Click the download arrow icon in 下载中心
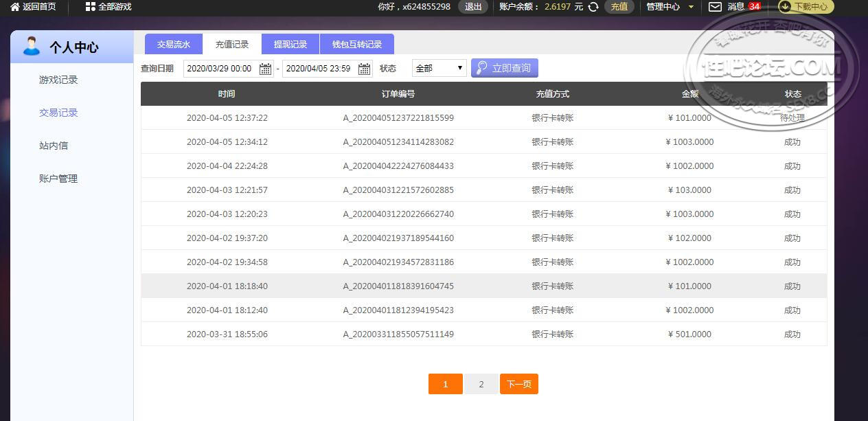 click(785, 7)
